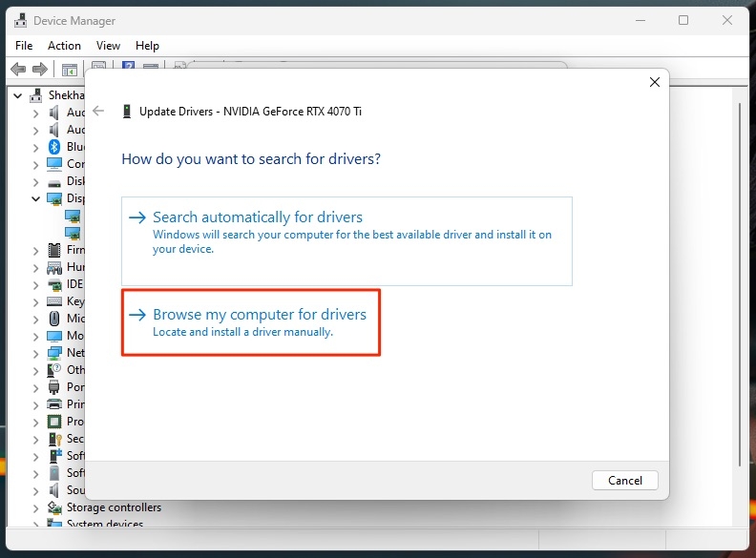756x558 pixels.
Task: Select the Storage controllers icon
Action: (x=54, y=507)
